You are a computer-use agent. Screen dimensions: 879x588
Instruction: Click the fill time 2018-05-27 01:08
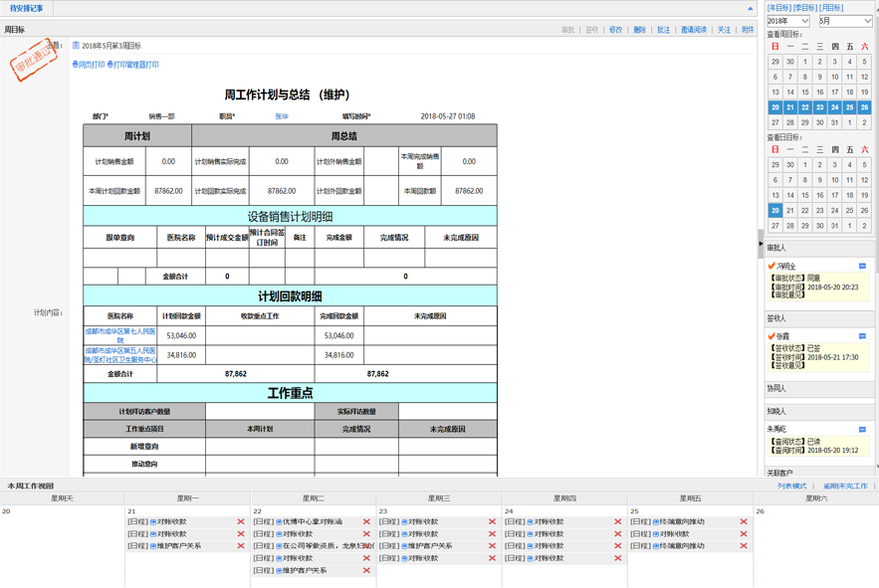coord(447,116)
